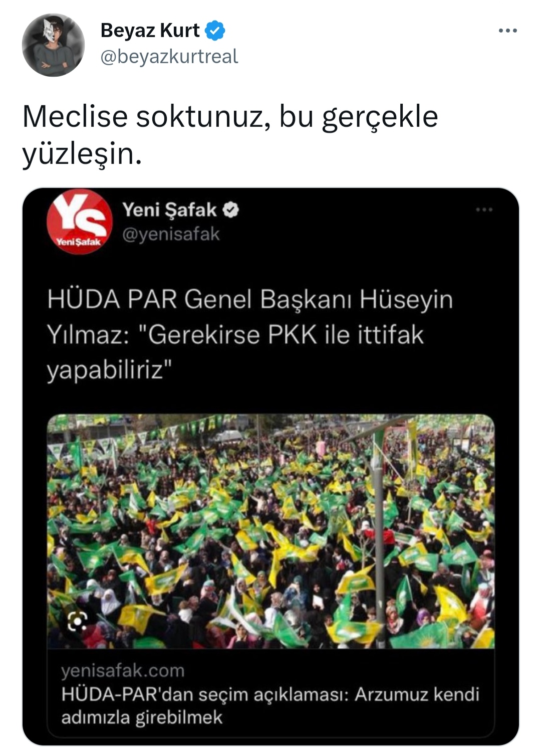The width and height of the screenshot is (541, 756).
Task: Open Beyaz Kurt profile avatar
Action: [53, 45]
